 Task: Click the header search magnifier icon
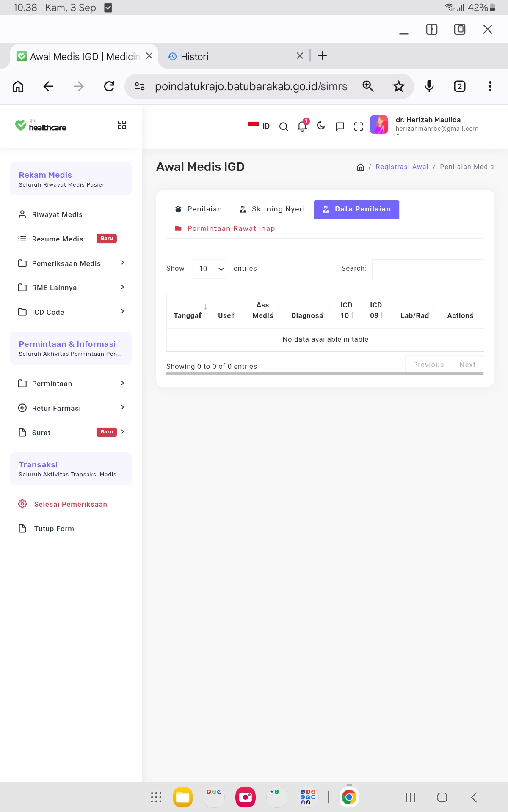[x=284, y=126]
